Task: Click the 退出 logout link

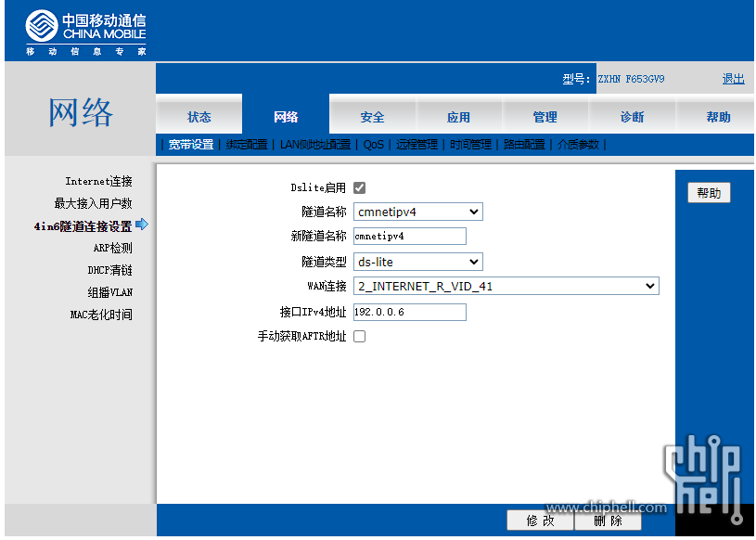Action: 734,79
